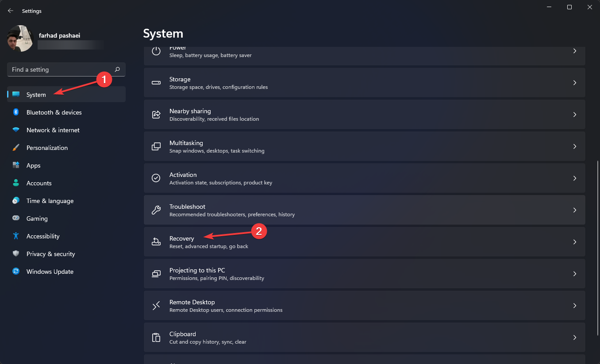Click the Troubleshoot wrench icon
The height and width of the screenshot is (364, 600).
156,210
